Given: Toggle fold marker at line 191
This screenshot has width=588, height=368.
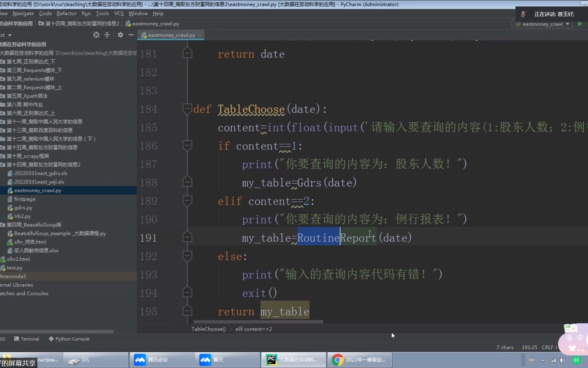Looking at the screenshot, I should [187, 237].
